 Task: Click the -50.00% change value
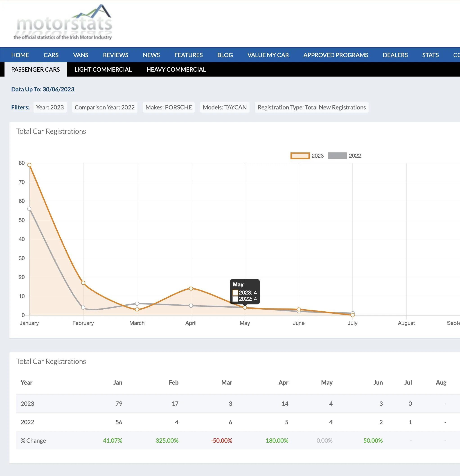tap(221, 441)
